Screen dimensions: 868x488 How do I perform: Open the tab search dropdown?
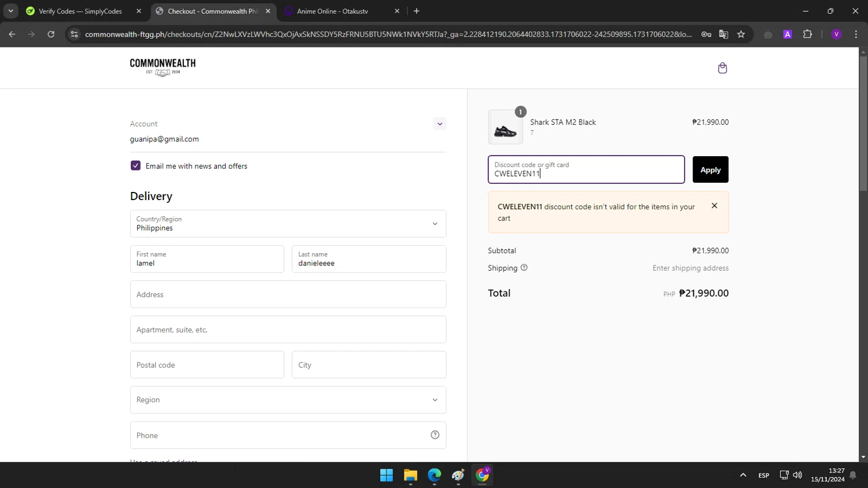coord(10,11)
